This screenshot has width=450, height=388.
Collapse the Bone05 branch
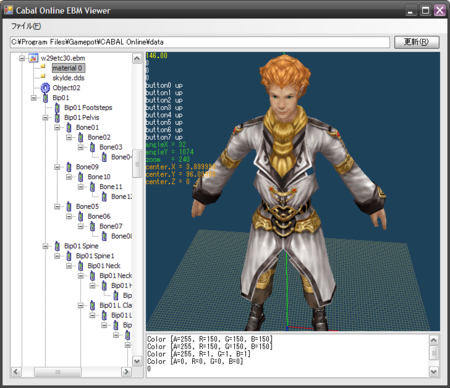[x=57, y=207]
